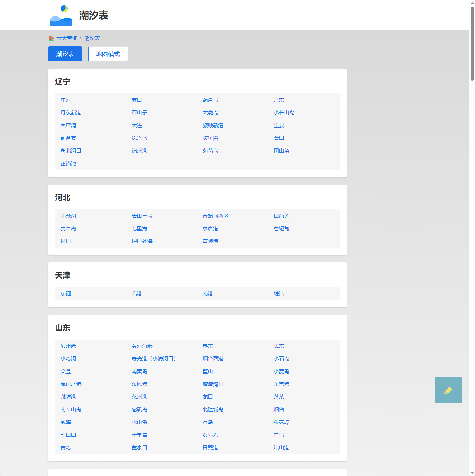Click the 威海 station link
This screenshot has height=476, width=475.
click(65, 422)
